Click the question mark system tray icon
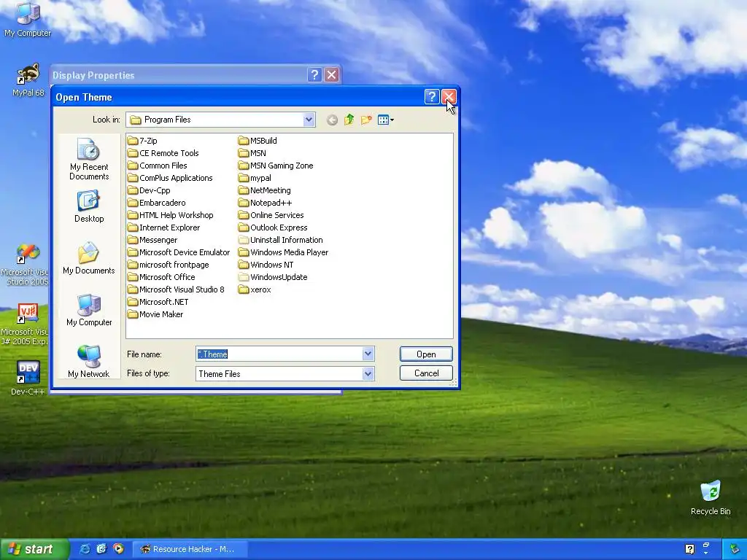 [x=689, y=549]
